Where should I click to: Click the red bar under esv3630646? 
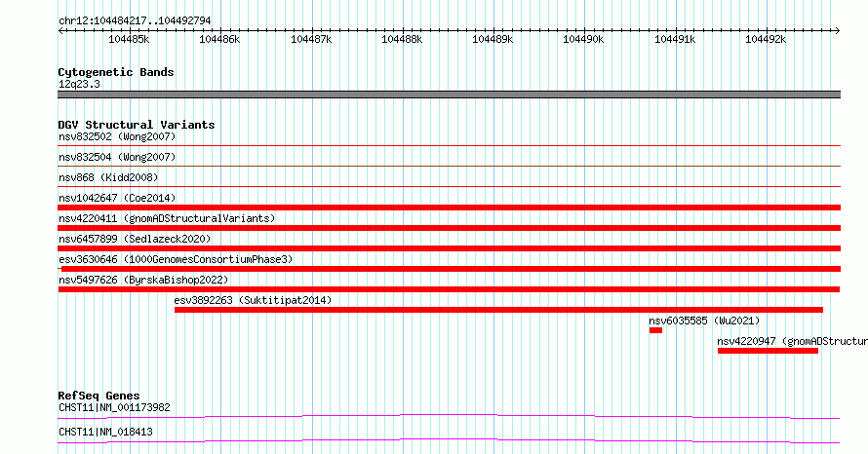click(x=451, y=269)
